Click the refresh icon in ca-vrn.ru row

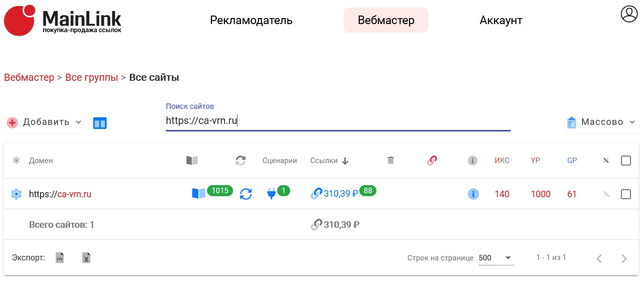pyautogui.click(x=246, y=194)
